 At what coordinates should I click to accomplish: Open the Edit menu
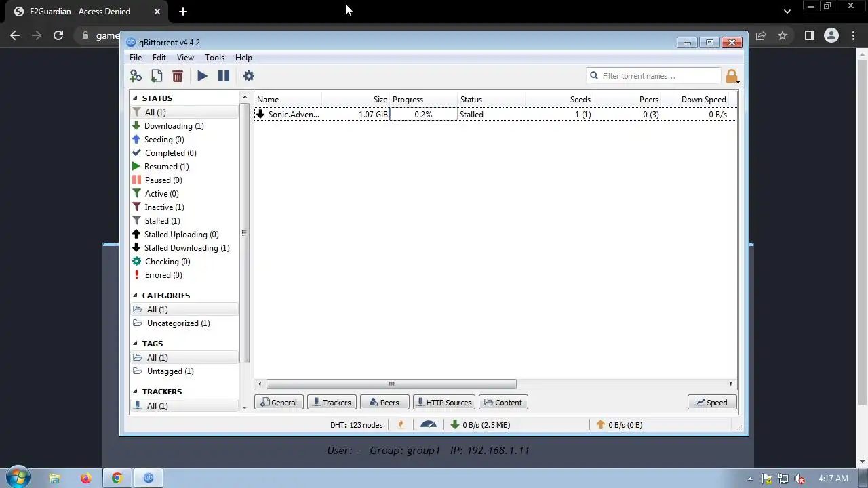pyautogui.click(x=159, y=58)
